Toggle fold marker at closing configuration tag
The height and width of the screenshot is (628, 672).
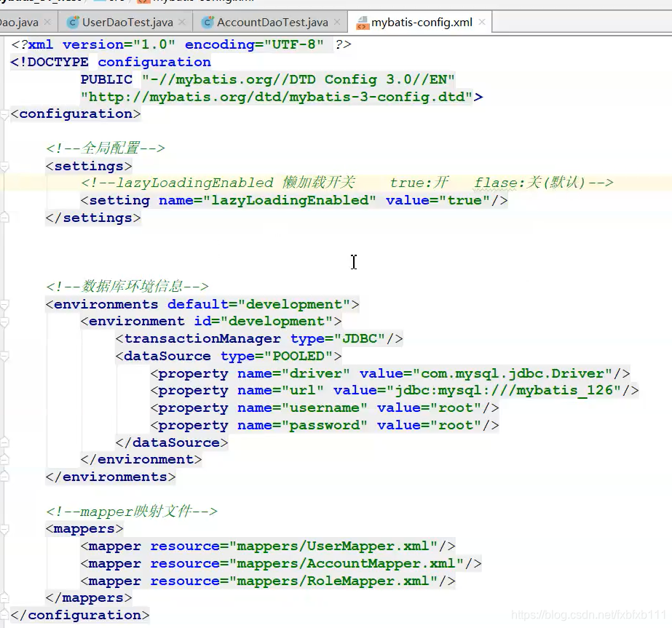(4, 615)
